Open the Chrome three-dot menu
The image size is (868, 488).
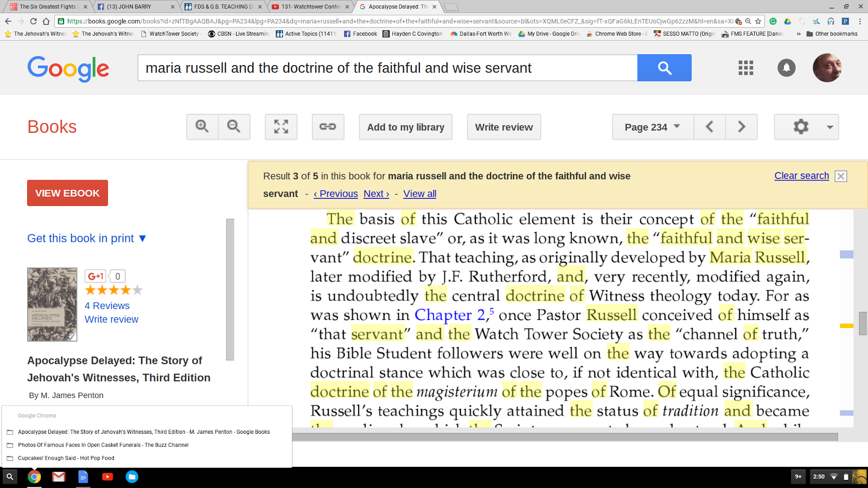pos(860,21)
